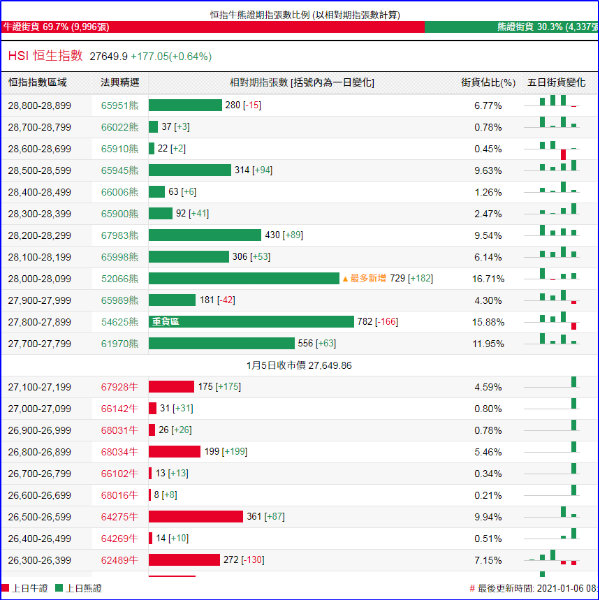Image resolution: width=599 pixels, height=600 pixels.
Task: Click 相對期指張數 column header
Action: pos(302,83)
